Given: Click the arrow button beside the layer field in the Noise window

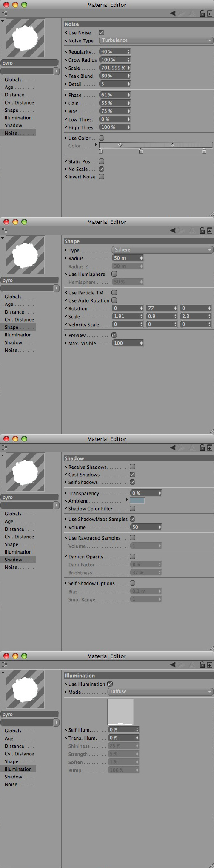Looking at the screenshot, I should pos(57,71).
